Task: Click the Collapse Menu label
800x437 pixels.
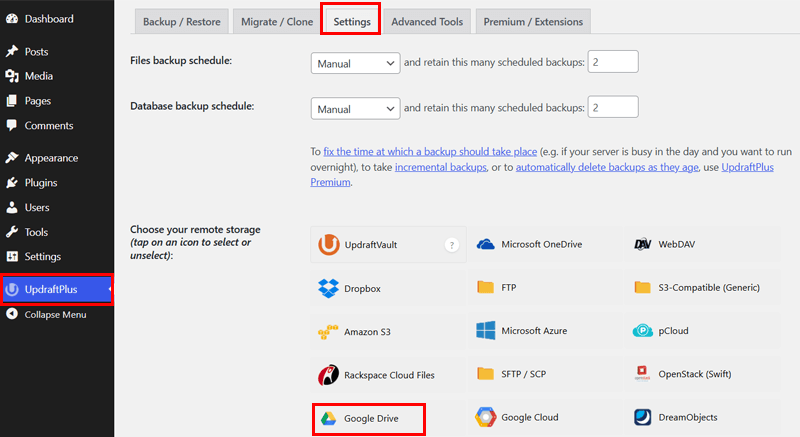Action: [x=55, y=315]
